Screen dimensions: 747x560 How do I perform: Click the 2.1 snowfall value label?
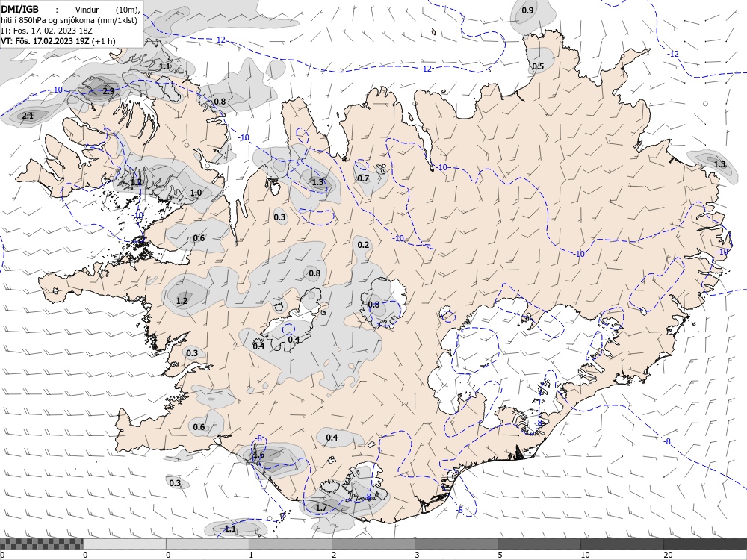tap(28, 116)
